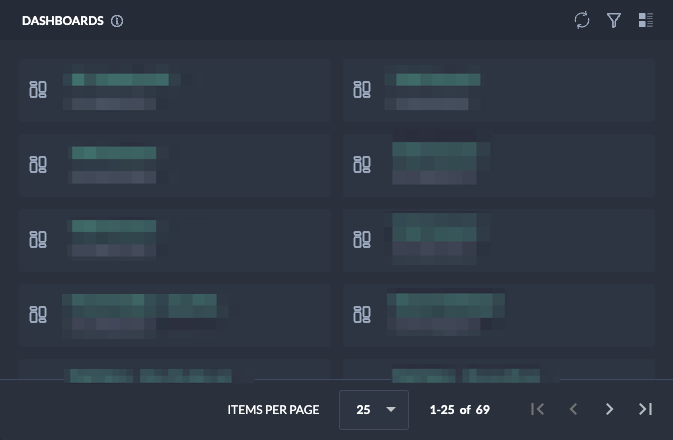Click the info icon beside Dashboards title
673x440 pixels.
[x=117, y=21]
